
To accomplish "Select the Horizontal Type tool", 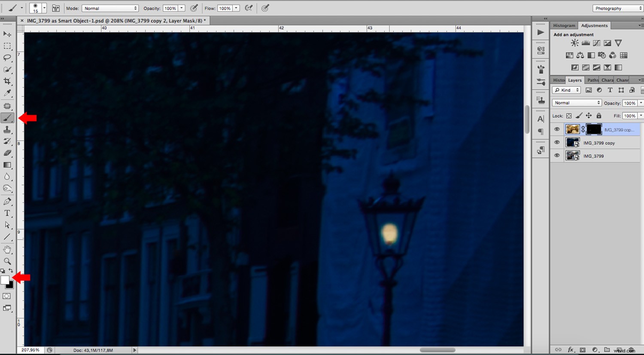I will point(7,213).
